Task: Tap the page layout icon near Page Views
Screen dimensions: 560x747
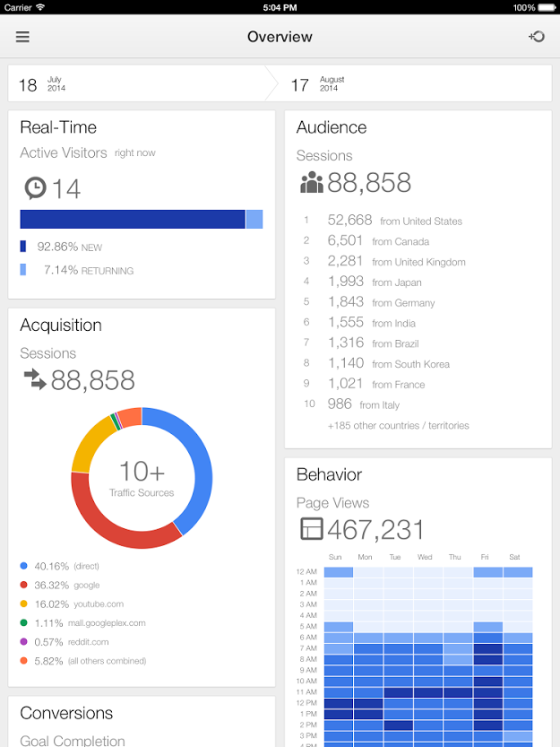Action: pos(312,529)
